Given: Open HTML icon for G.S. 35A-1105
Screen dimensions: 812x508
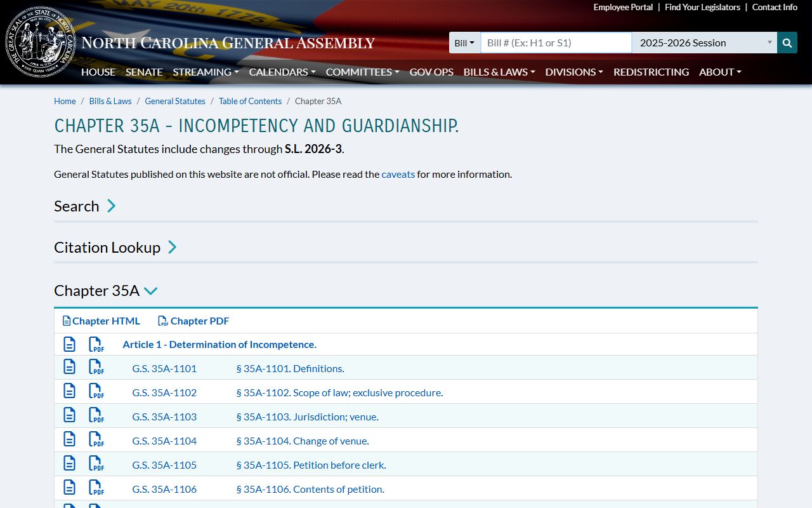Looking at the screenshot, I should coord(69,464).
